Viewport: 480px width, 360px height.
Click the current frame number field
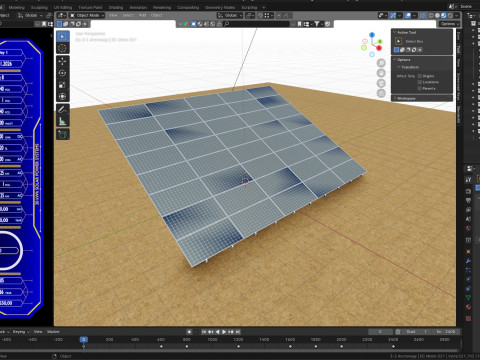tap(380, 332)
